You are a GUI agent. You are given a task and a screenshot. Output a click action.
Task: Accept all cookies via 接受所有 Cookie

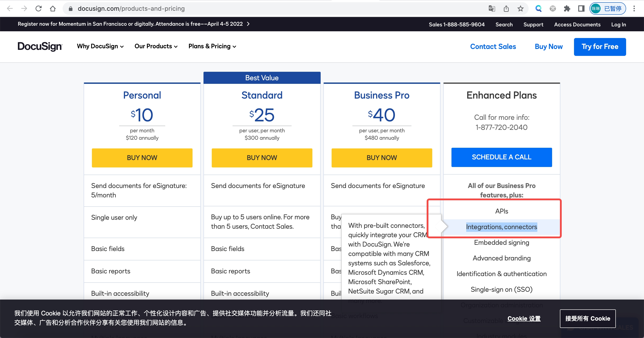tap(587, 319)
